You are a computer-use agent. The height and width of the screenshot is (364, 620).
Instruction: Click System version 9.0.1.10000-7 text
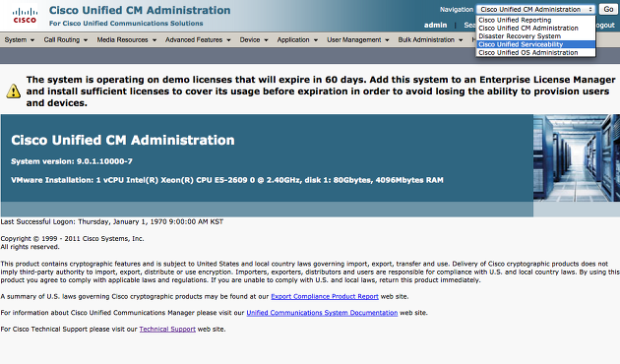[72, 161]
